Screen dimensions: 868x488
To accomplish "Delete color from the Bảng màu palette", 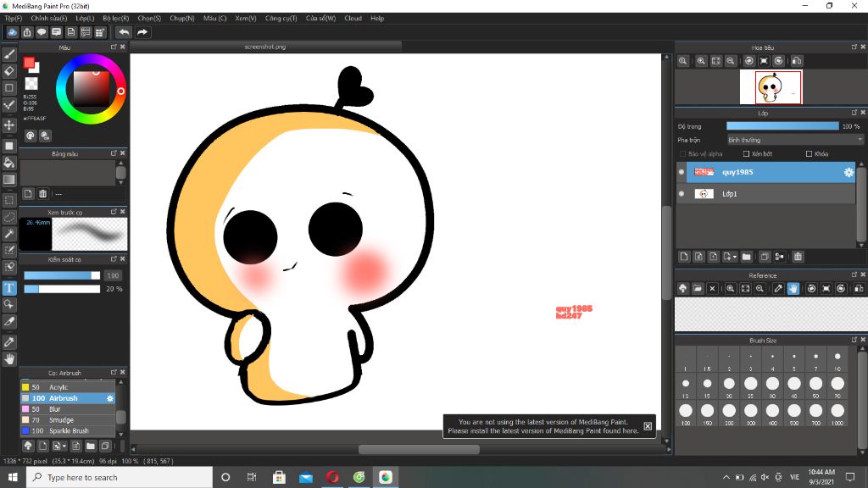I will 42,194.
